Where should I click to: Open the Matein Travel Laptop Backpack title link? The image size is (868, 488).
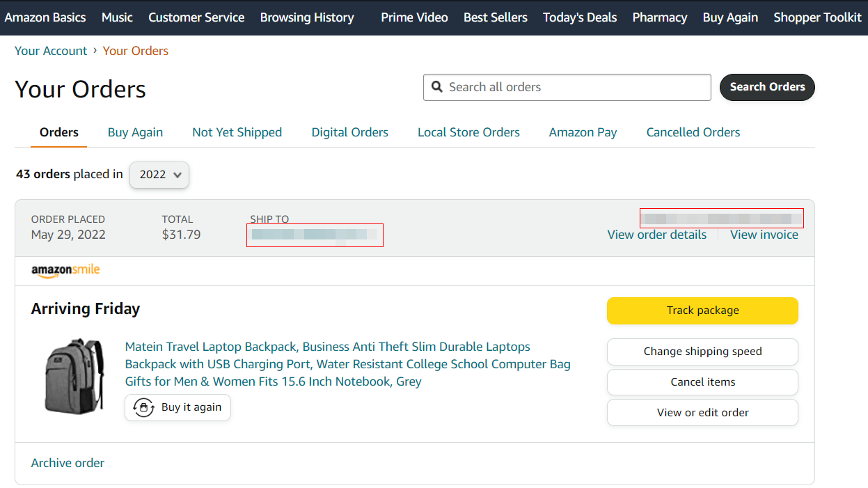coord(348,364)
